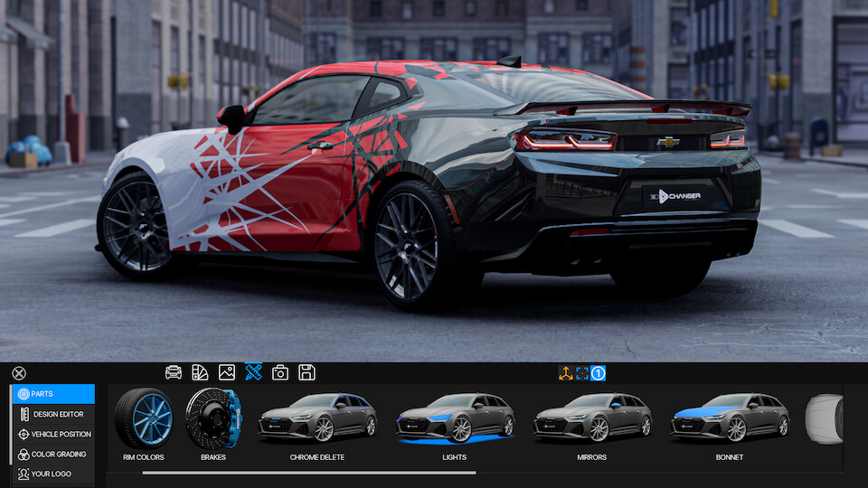The width and height of the screenshot is (868, 488).
Task: Click the parts list horizontal scrollbar
Action: tap(307, 472)
